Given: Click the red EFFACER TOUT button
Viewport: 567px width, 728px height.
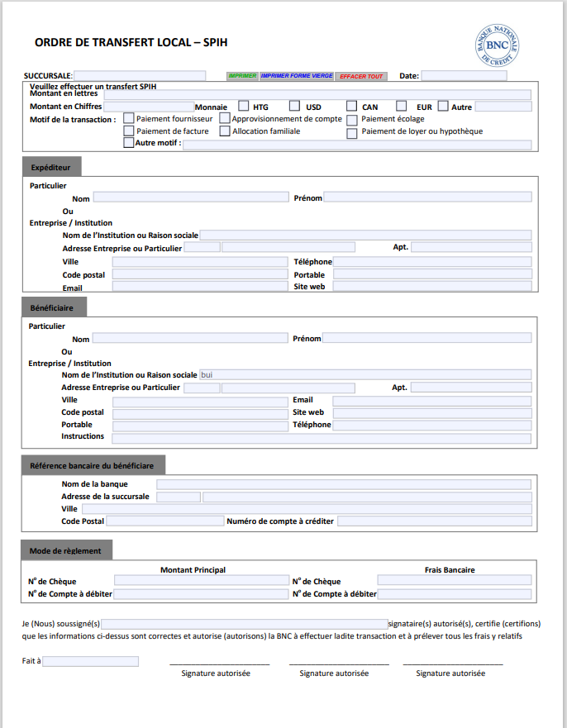Looking at the screenshot, I should [x=361, y=76].
